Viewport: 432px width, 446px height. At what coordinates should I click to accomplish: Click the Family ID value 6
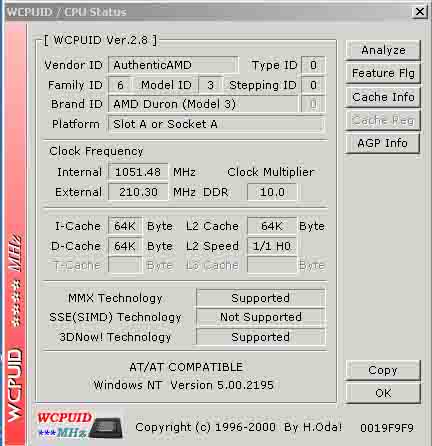(x=120, y=85)
